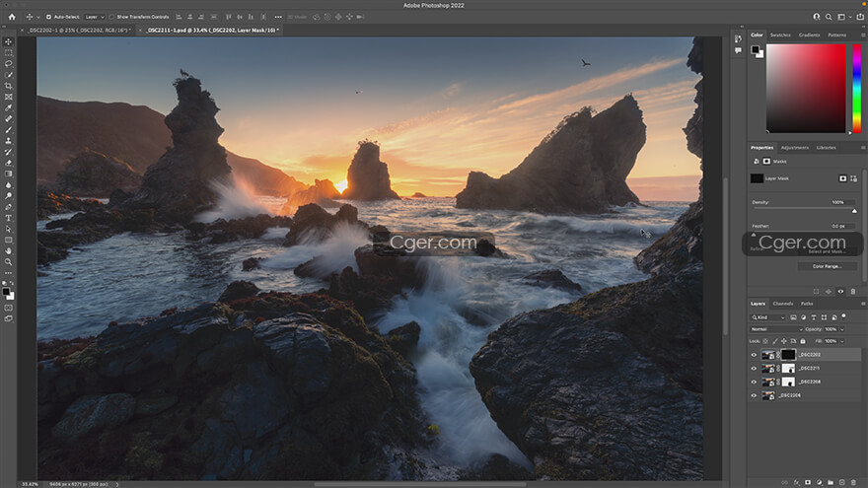
Task: Toggle visibility of the _DSC2206 layer
Action: click(755, 395)
